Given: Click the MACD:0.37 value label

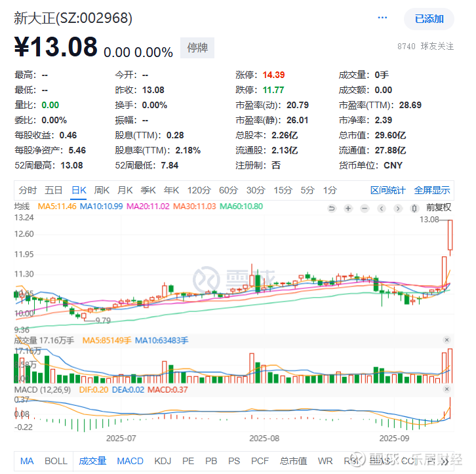Looking at the screenshot, I should tap(168, 389).
